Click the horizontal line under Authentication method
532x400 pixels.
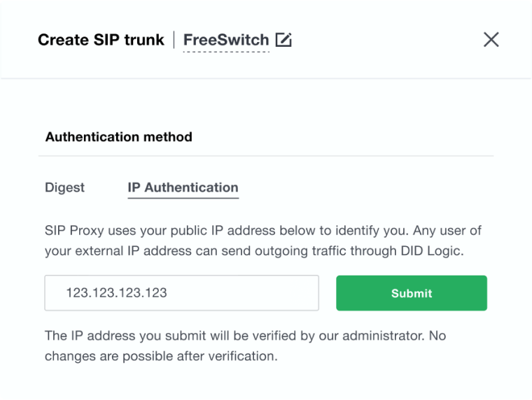pyautogui.click(x=266, y=155)
